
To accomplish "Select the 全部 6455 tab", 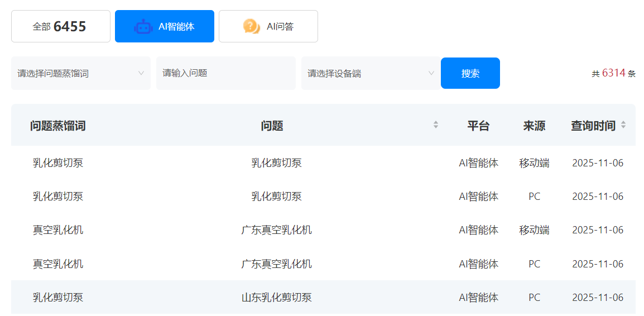I will [x=60, y=26].
